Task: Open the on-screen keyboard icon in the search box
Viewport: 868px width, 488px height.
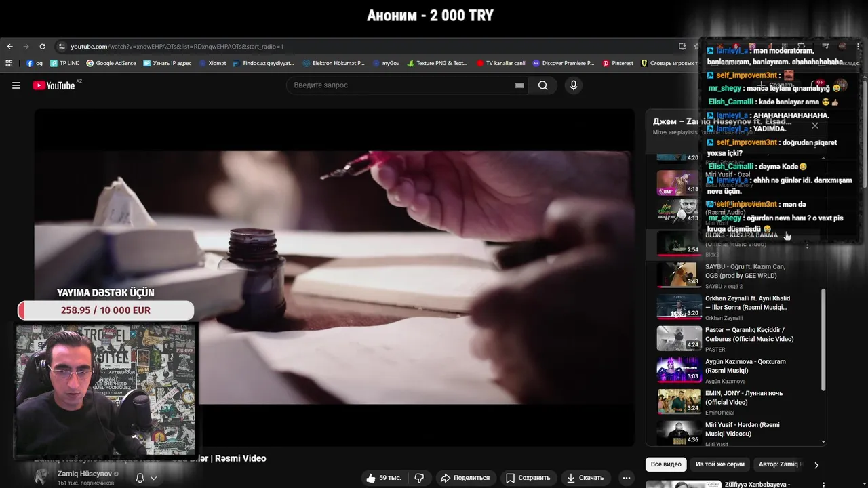Action: coord(519,85)
